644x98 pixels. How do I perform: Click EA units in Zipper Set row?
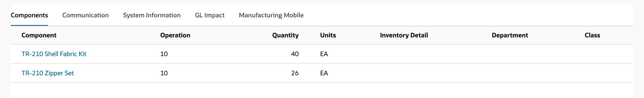324,73
